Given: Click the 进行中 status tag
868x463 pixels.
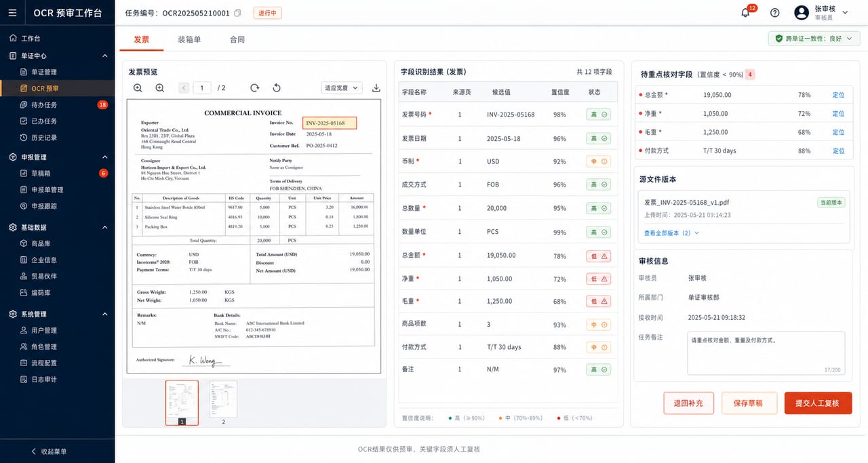Looking at the screenshot, I should (x=267, y=13).
